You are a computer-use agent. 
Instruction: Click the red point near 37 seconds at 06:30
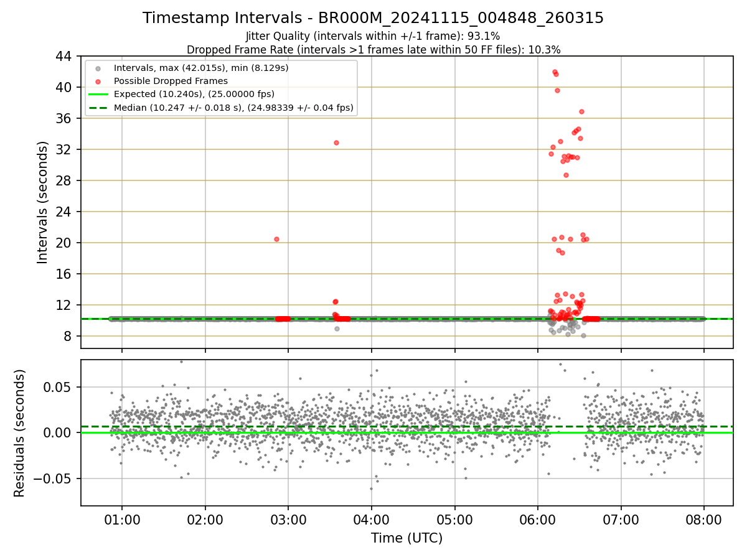[x=581, y=111]
